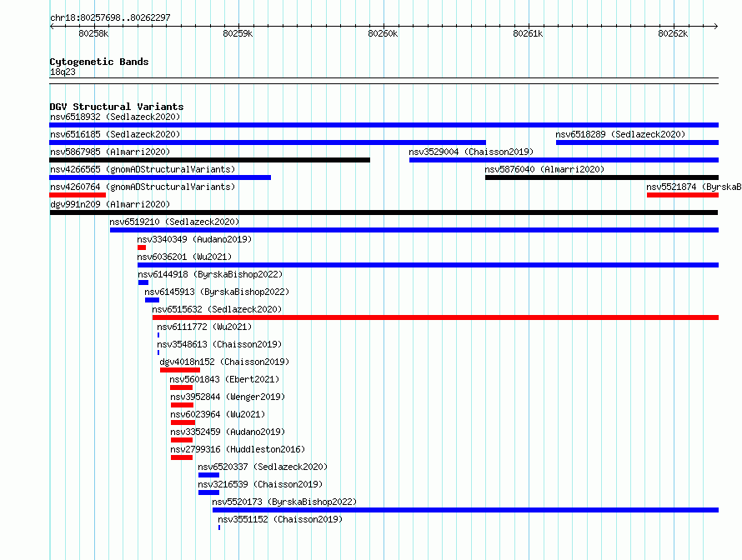Select the red bar under nsv3352459
The height and width of the screenshot is (560, 742).
(182, 440)
